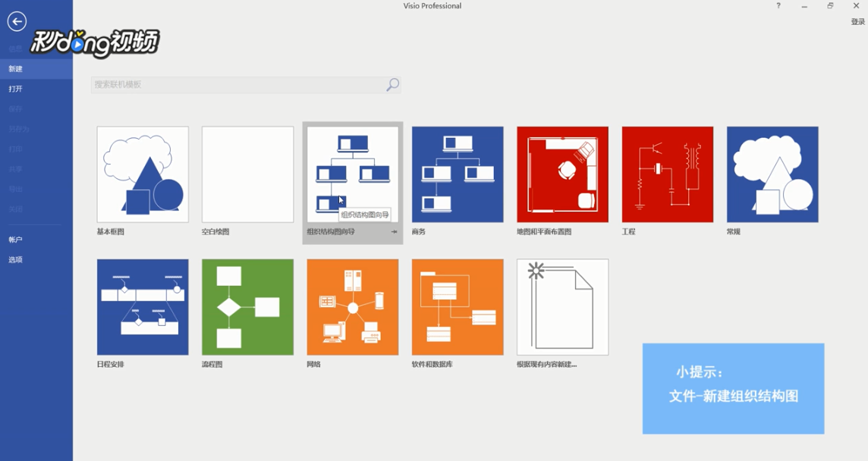Open 选项 in the sidebar
Image resolution: width=868 pixels, height=461 pixels.
(36, 259)
